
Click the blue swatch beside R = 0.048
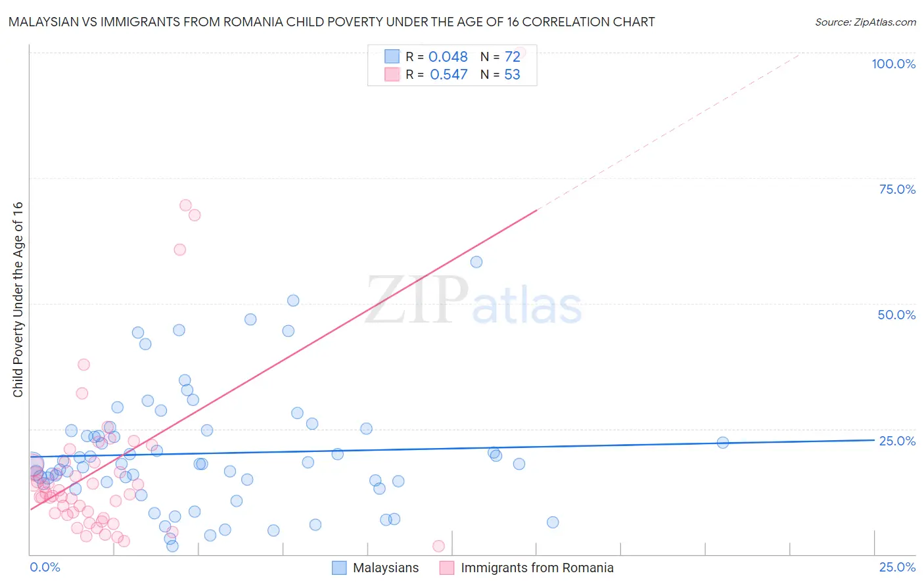392,56
